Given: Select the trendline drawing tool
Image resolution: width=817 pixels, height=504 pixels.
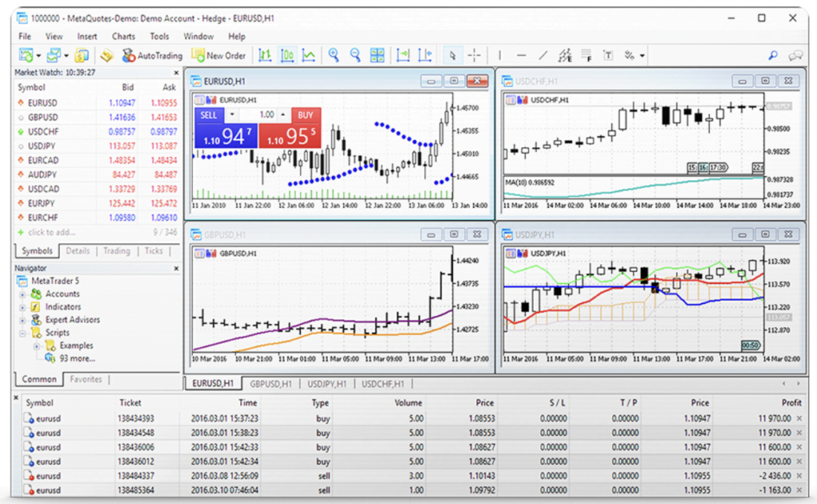Looking at the screenshot, I should pos(543,55).
